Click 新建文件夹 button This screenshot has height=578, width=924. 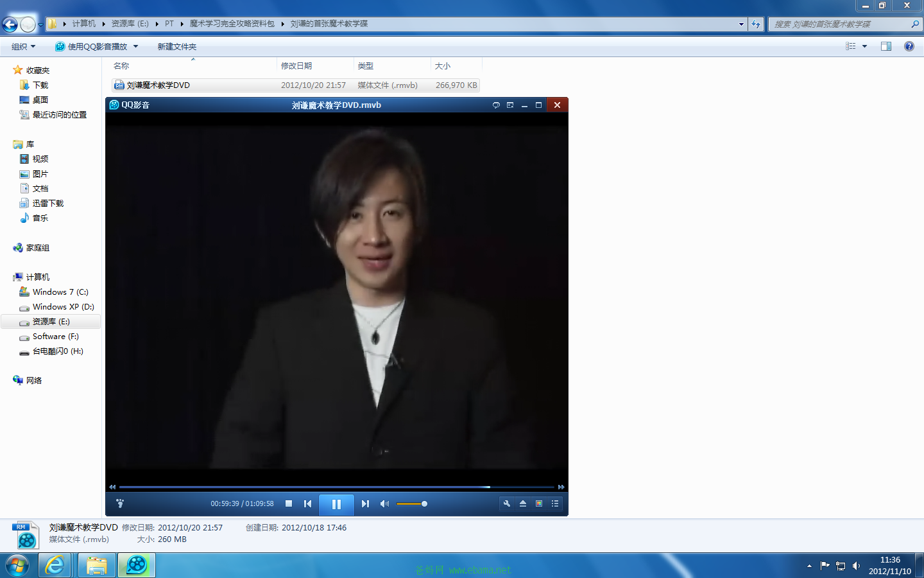177,46
